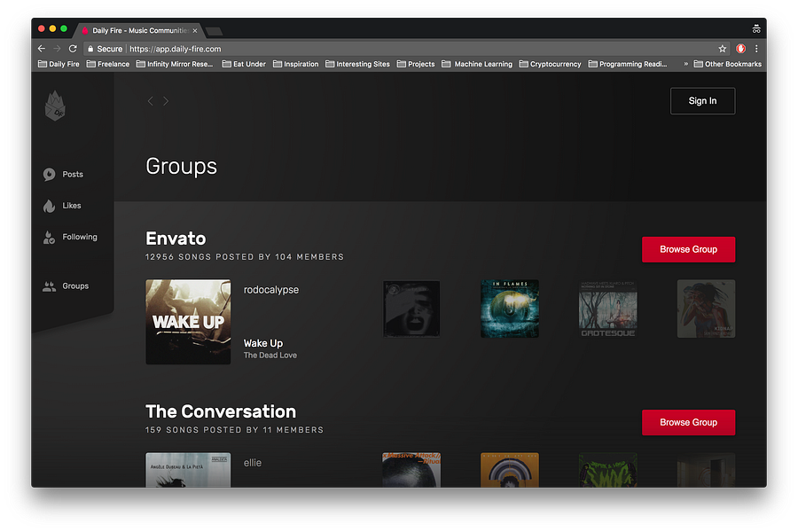Image resolution: width=798 pixels, height=532 pixels.
Task: Bookmark this page with the star
Action: click(x=722, y=49)
